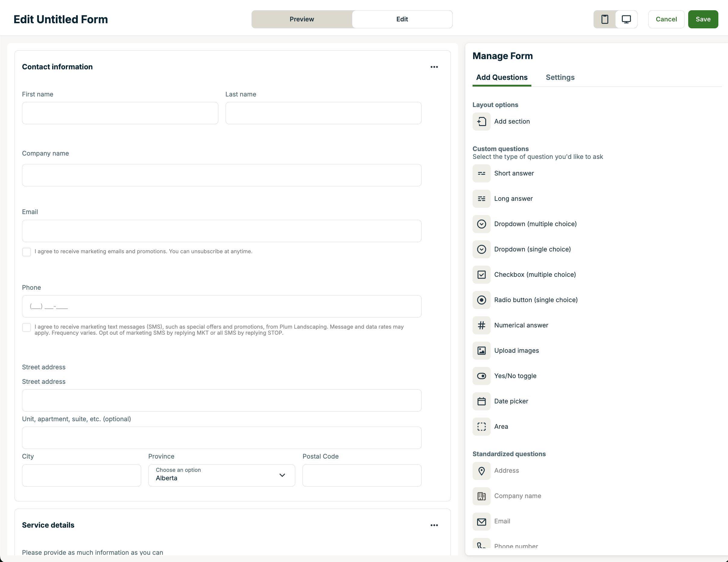The height and width of the screenshot is (562, 728).
Task: Add a Yes/No toggle question
Action: coord(515,376)
